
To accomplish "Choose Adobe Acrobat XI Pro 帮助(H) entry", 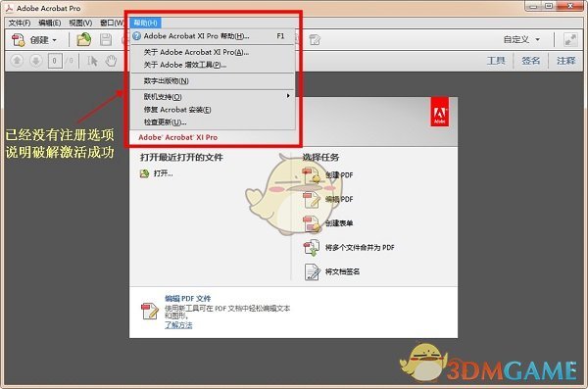I will pos(213,36).
